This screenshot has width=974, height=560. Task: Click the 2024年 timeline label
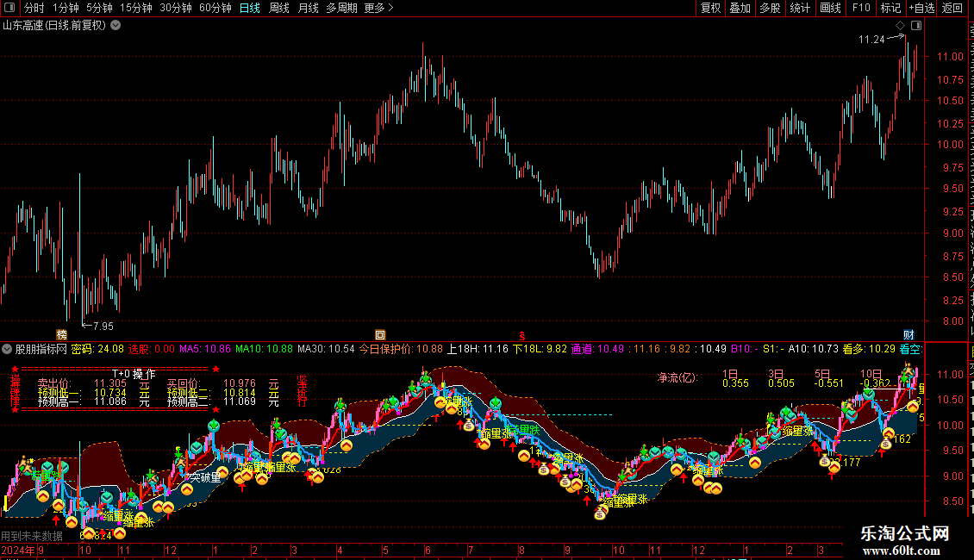click(x=18, y=550)
